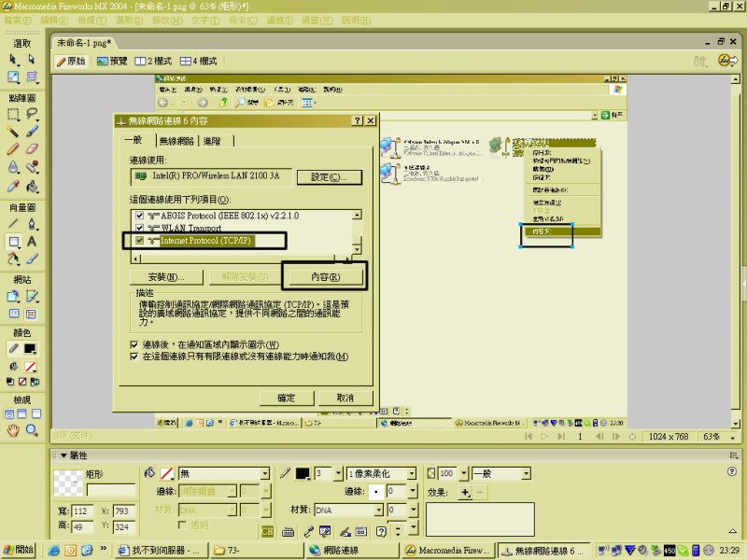Select the Knife tool
This screenshot has width=747, height=560.
[32, 259]
